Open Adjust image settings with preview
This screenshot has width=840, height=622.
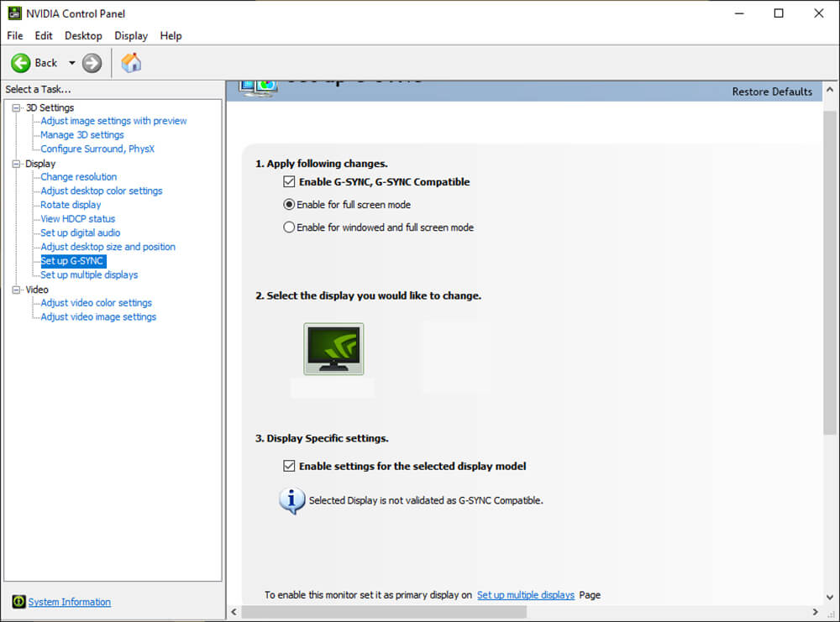113,121
